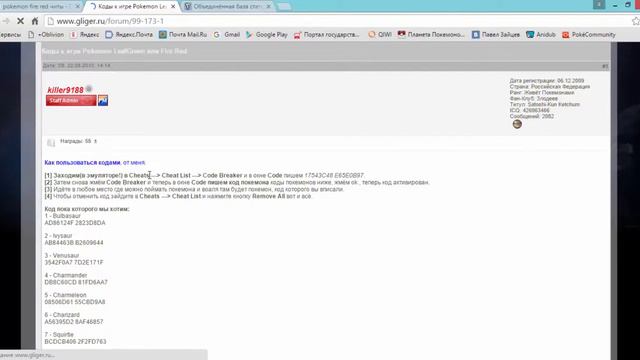640x360 pixels.
Task: Click the Oblivion bookmark page icon
Action: coord(31,35)
